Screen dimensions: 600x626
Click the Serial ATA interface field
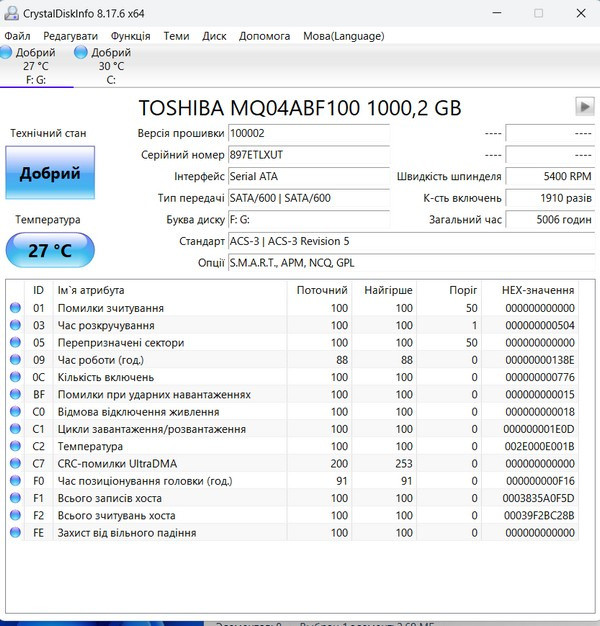coord(309,176)
